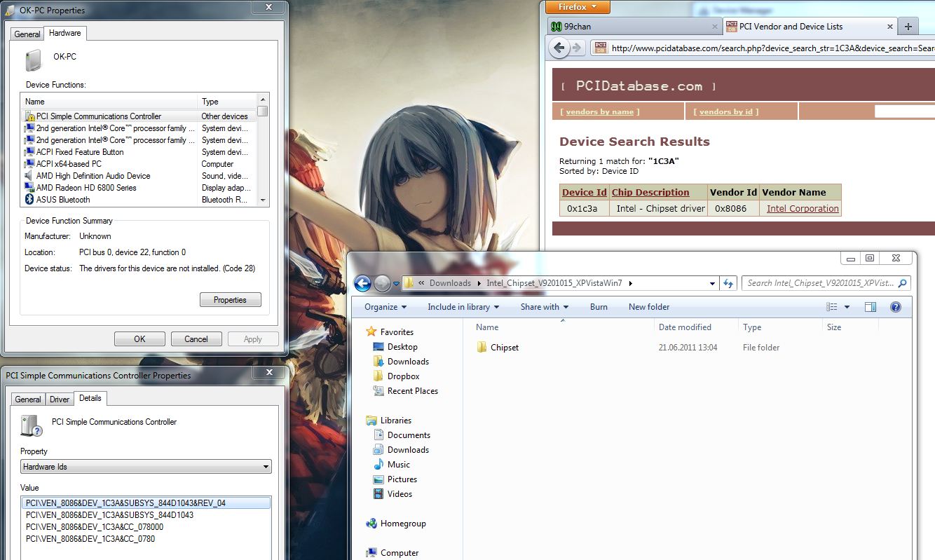Open the vendors by name link

(600, 112)
